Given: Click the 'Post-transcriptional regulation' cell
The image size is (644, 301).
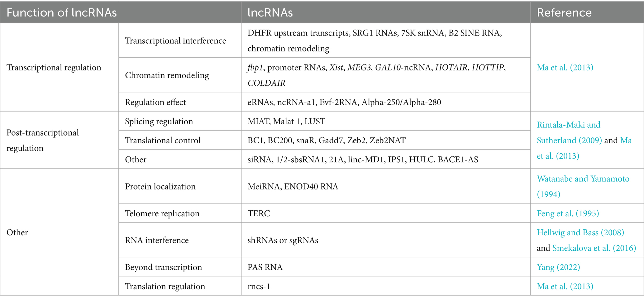Looking at the screenshot, I should tap(43, 140).
